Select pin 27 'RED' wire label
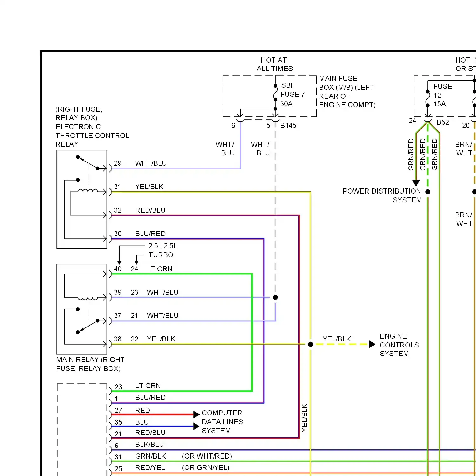 142,410
